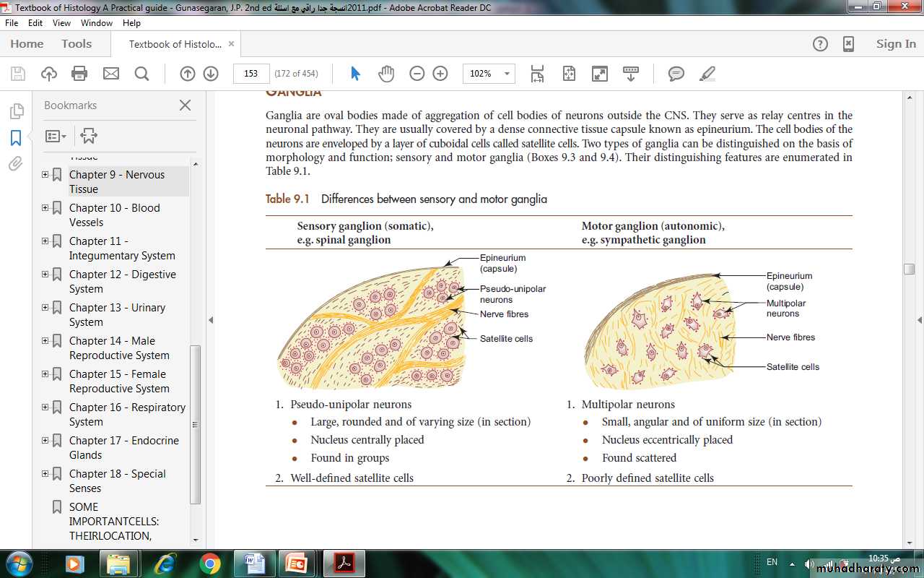
Task: Click the Upload to cloud icon
Action: [x=49, y=74]
